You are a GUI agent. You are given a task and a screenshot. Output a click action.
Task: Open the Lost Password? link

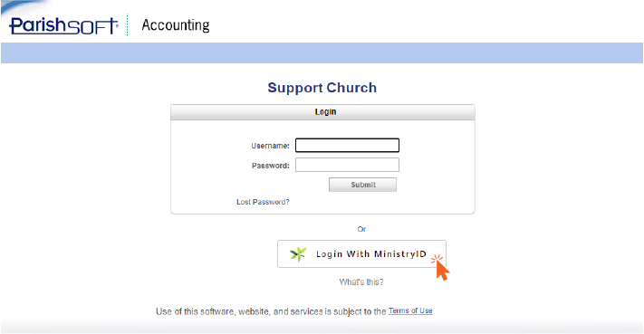(263, 202)
